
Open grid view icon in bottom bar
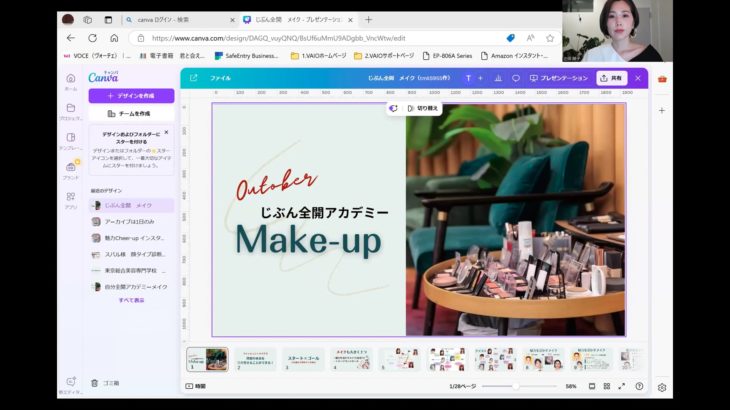pos(607,386)
